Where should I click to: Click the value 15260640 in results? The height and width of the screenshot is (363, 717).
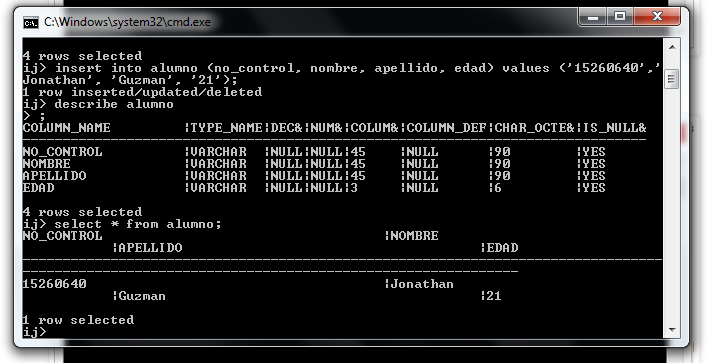54,284
